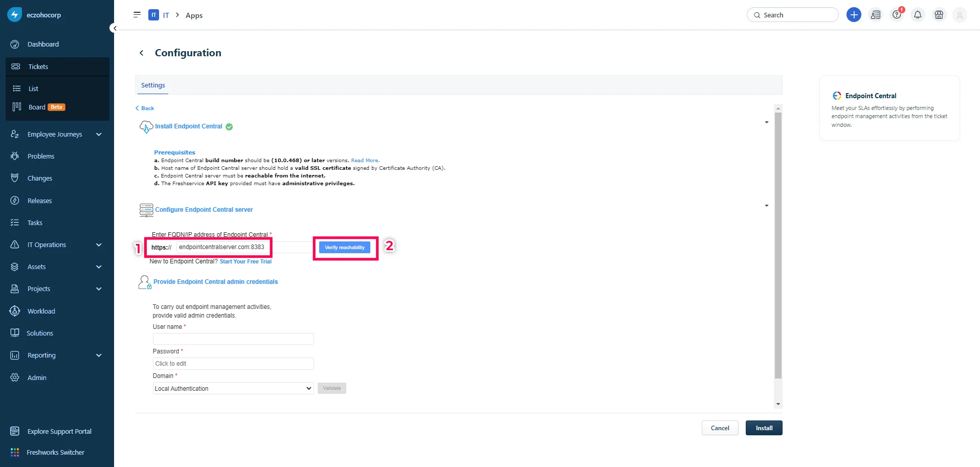Switch to the Settings tab
Screen dimensions: 980x467
153,85
